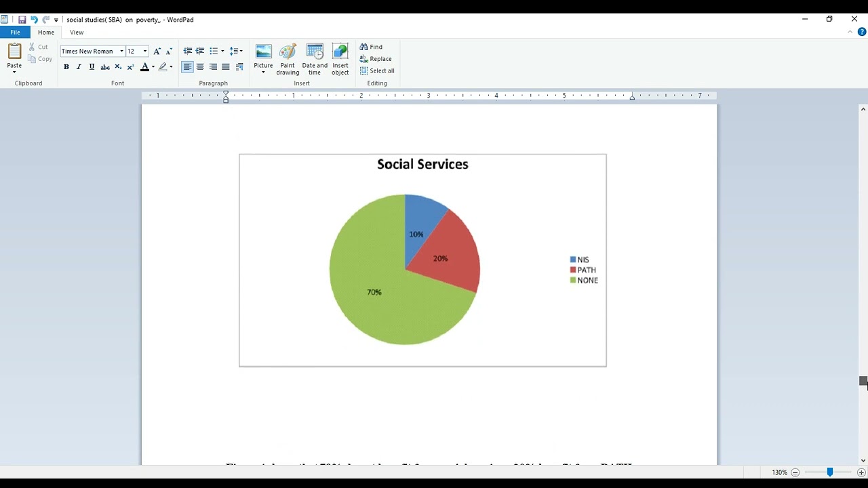Image resolution: width=868 pixels, height=488 pixels.
Task: Click the scroll down arrow of document
Action: pos(863,460)
